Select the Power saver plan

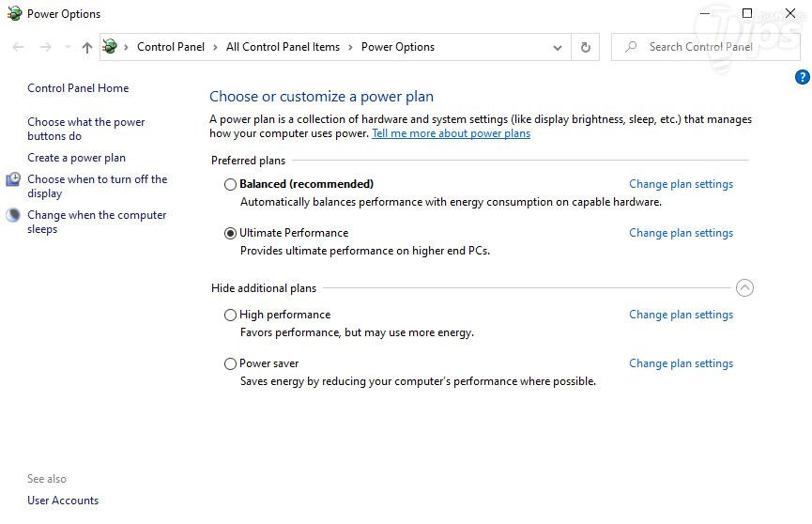coord(230,364)
